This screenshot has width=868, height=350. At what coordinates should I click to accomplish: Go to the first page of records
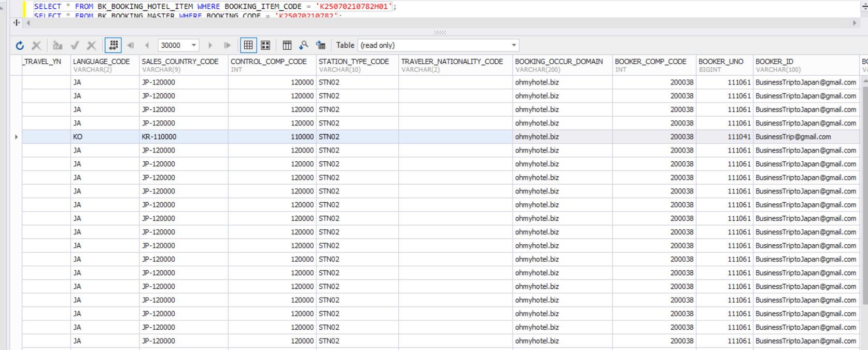131,46
